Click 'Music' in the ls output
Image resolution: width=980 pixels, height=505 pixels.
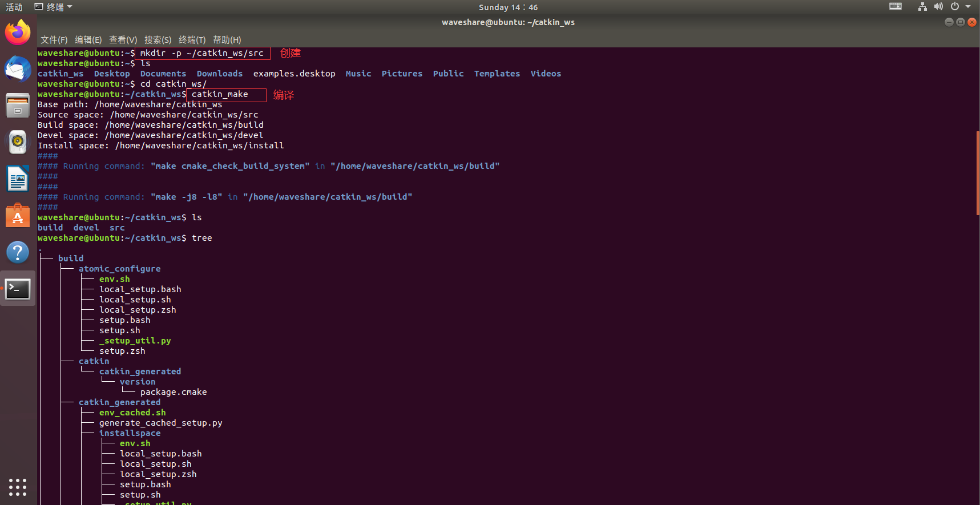tap(358, 74)
